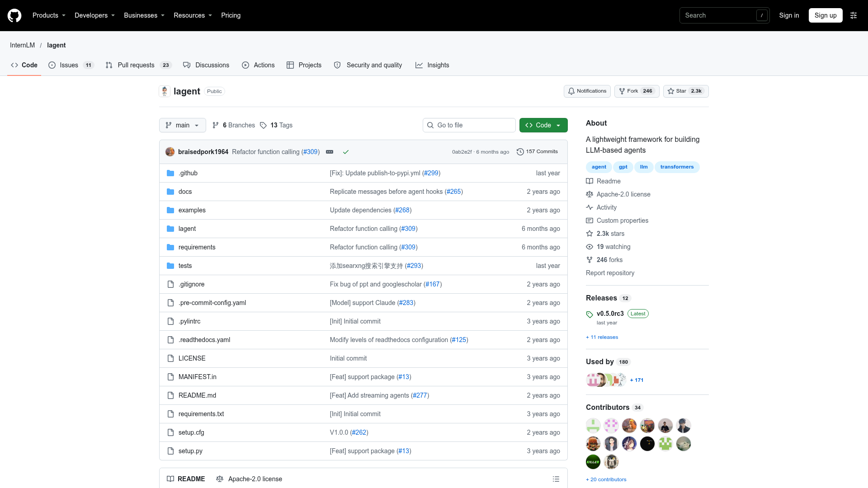Open pull request #283 link
Screen dimensions: 868x488
click(406, 303)
